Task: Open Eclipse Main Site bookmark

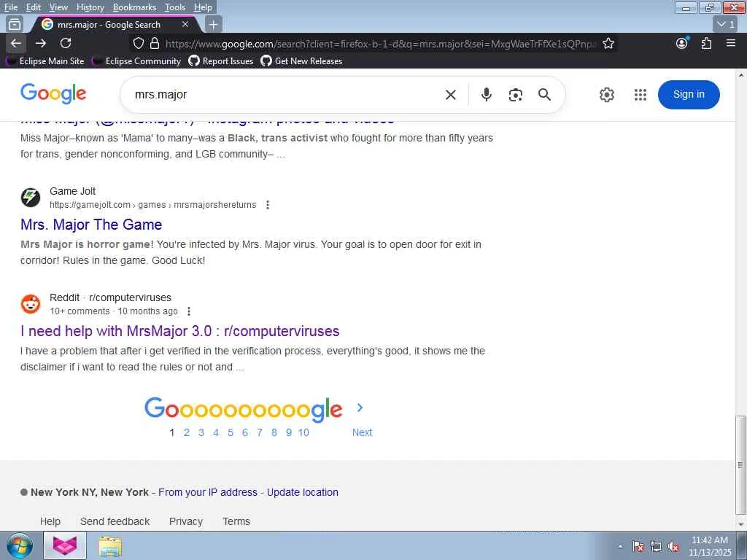Action: point(45,61)
